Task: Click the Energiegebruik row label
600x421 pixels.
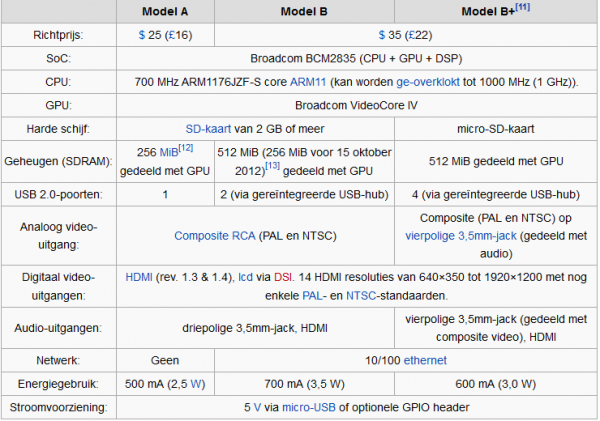Action: point(58,382)
